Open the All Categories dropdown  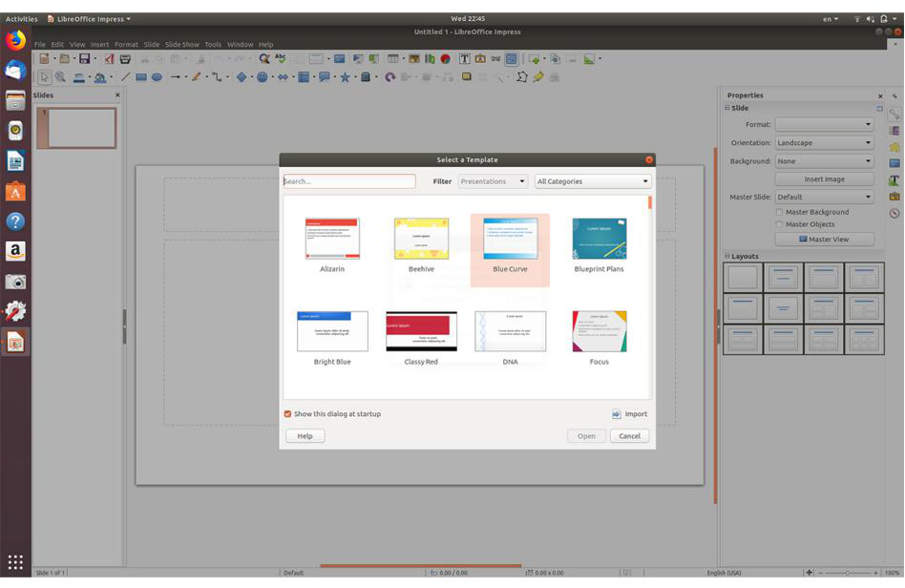click(x=593, y=181)
